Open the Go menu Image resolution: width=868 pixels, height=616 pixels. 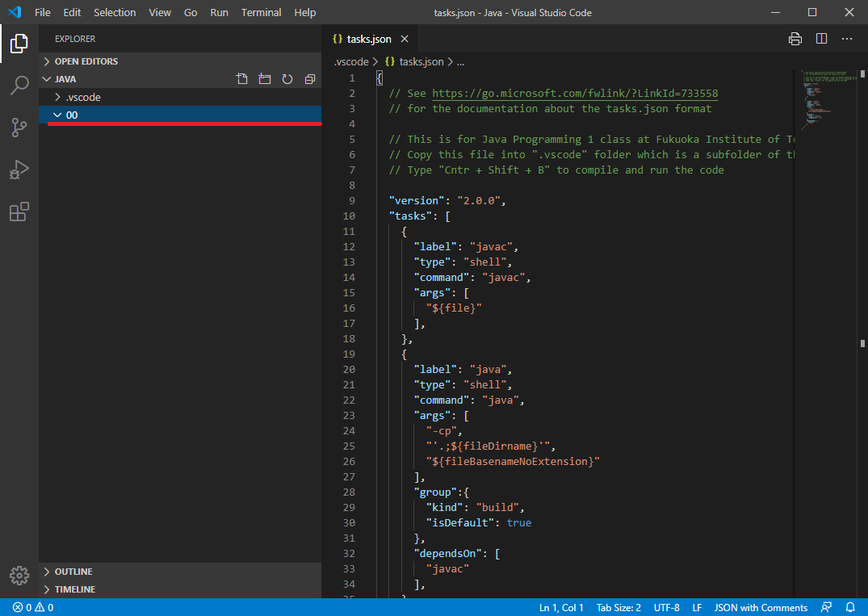click(x=191, y=12)
